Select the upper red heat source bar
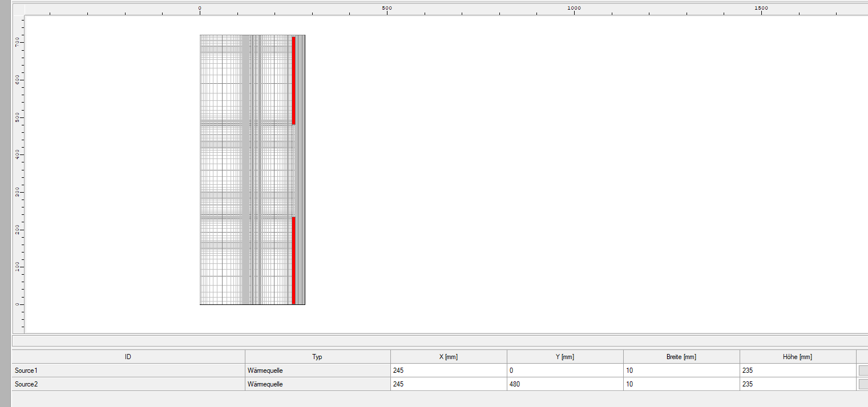Screen dimensions: 868x407 coord(293,80)
